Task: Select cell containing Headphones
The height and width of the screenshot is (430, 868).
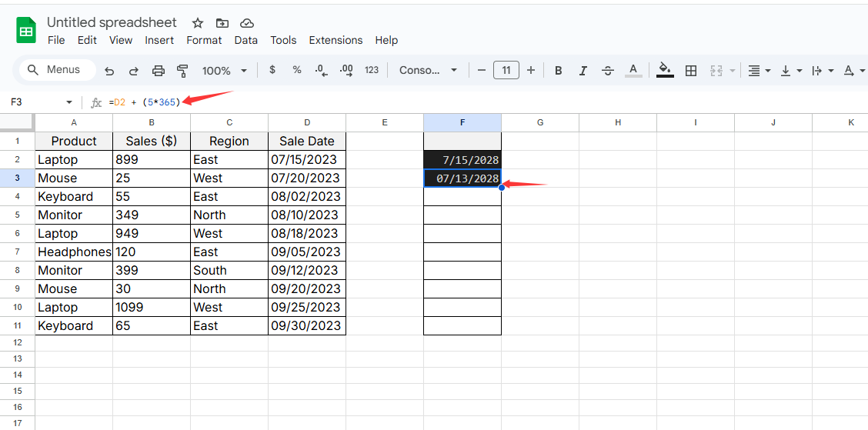Action: 74,252
